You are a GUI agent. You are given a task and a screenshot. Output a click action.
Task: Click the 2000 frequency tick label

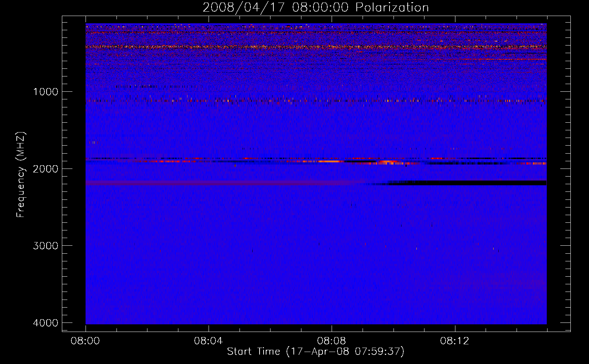click(46, 169)
